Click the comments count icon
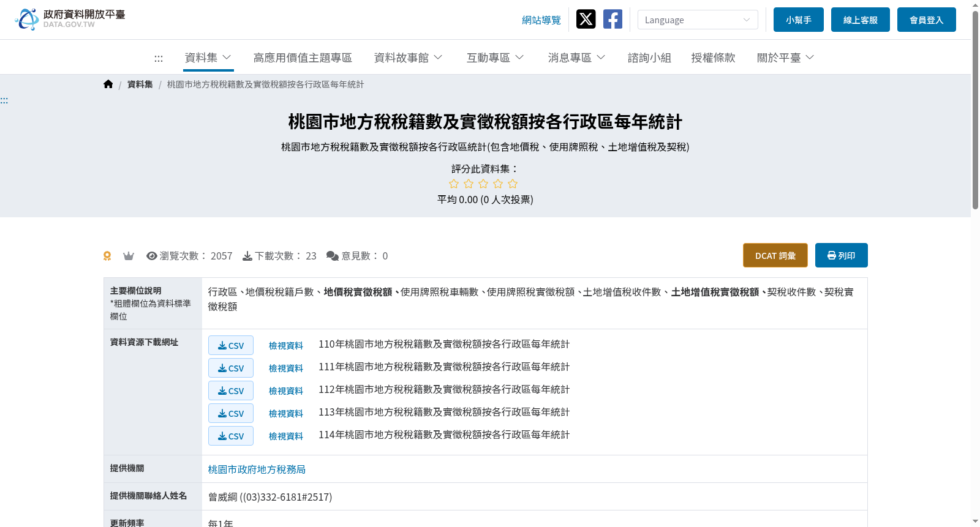 (333, 256)
